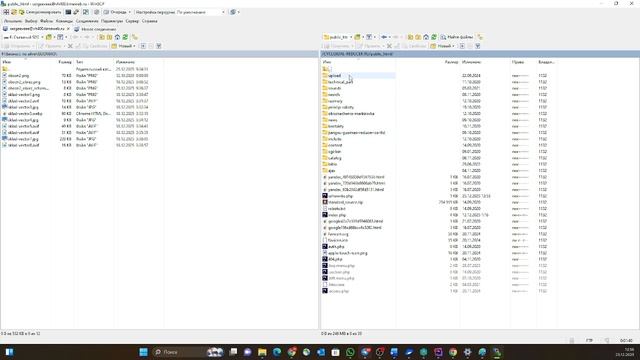Viewport: 640px width, 360px height.
Task: Sort local files by Изменено column
Action: tap(125, 62)
